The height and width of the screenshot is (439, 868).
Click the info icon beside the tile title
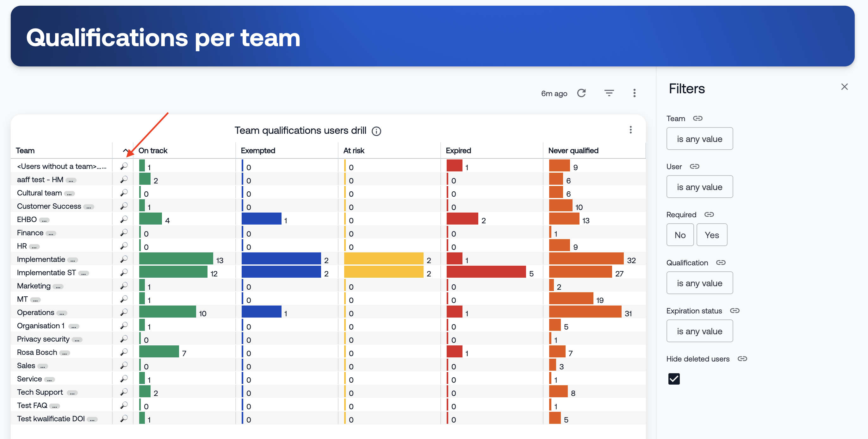(x=376, y=131)
